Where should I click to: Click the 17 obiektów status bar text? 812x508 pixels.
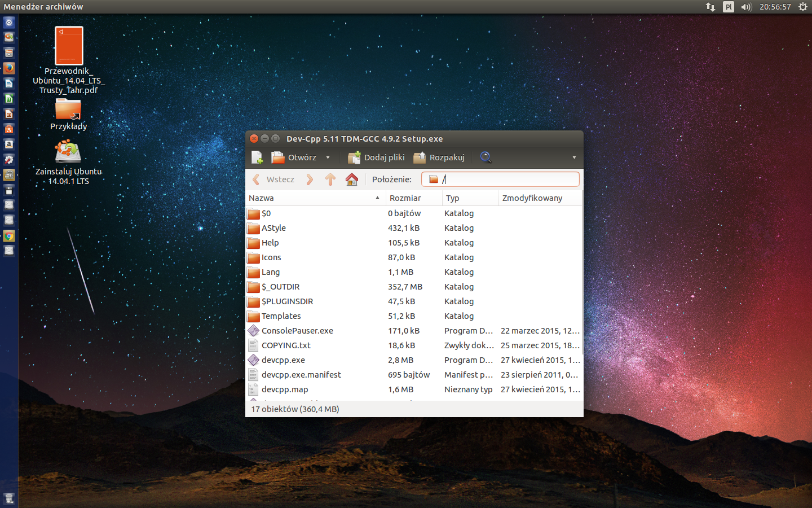click(295, 409)
